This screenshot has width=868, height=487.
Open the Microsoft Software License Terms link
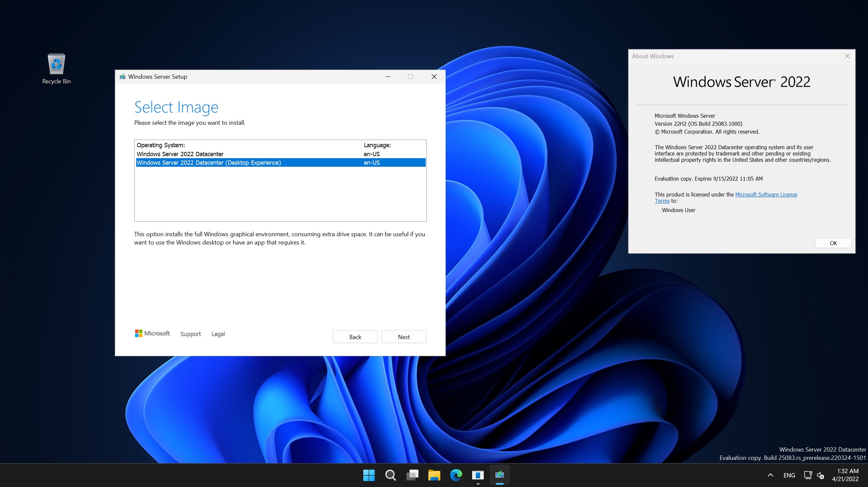[766, 195]
